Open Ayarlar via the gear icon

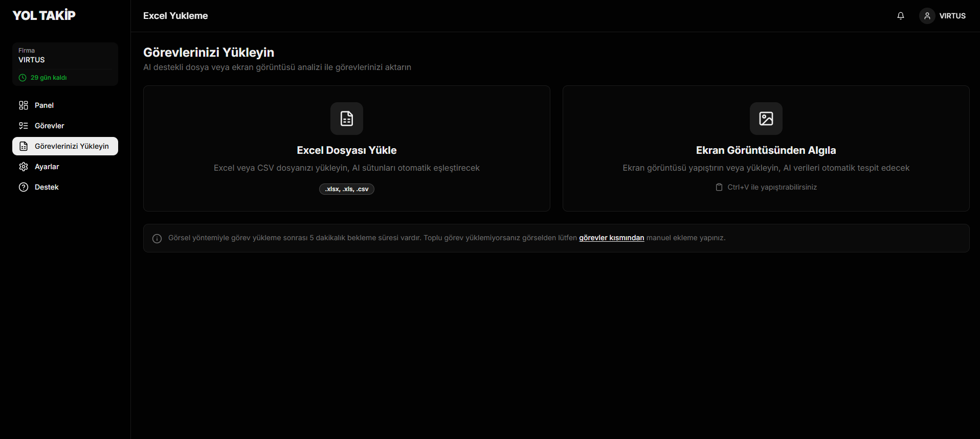[24, 167]
